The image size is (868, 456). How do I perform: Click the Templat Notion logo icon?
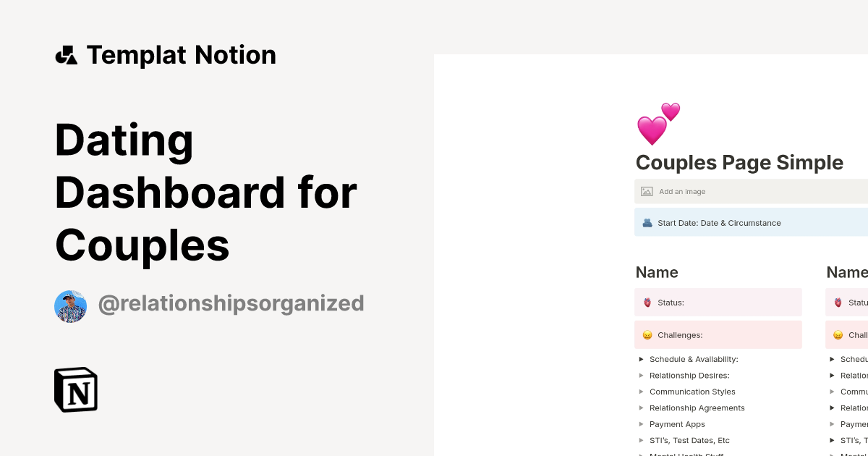point(67,55)
